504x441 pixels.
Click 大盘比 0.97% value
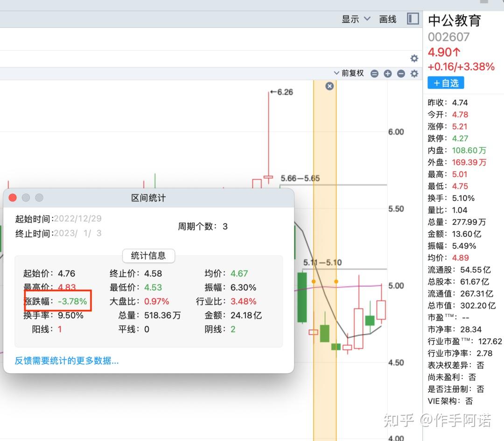tap(156, 301)
